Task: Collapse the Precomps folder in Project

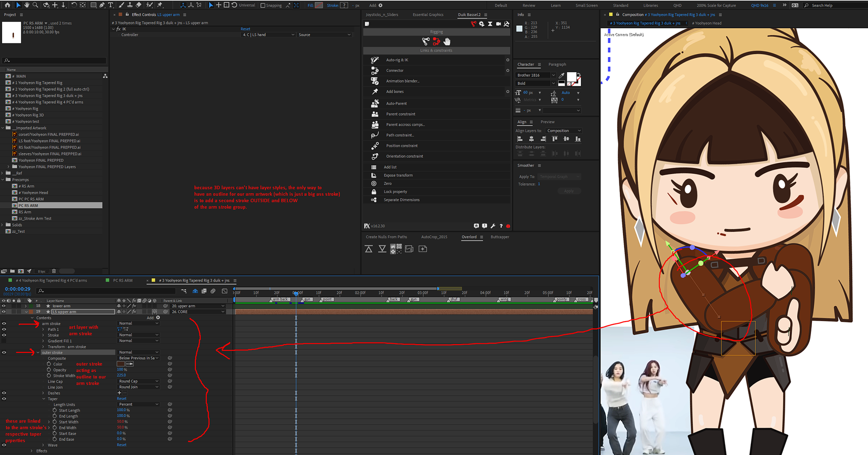Action: pos(3,180)
